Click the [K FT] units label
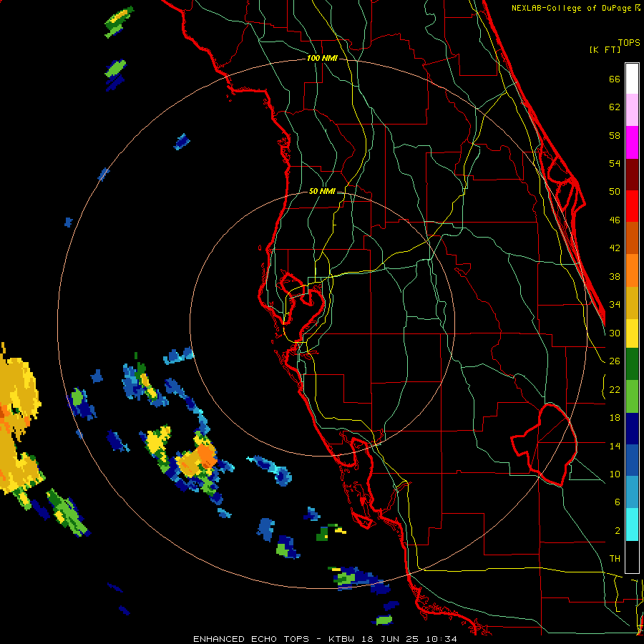Screen dimensions: 644x644 click(x=605, y=49)
